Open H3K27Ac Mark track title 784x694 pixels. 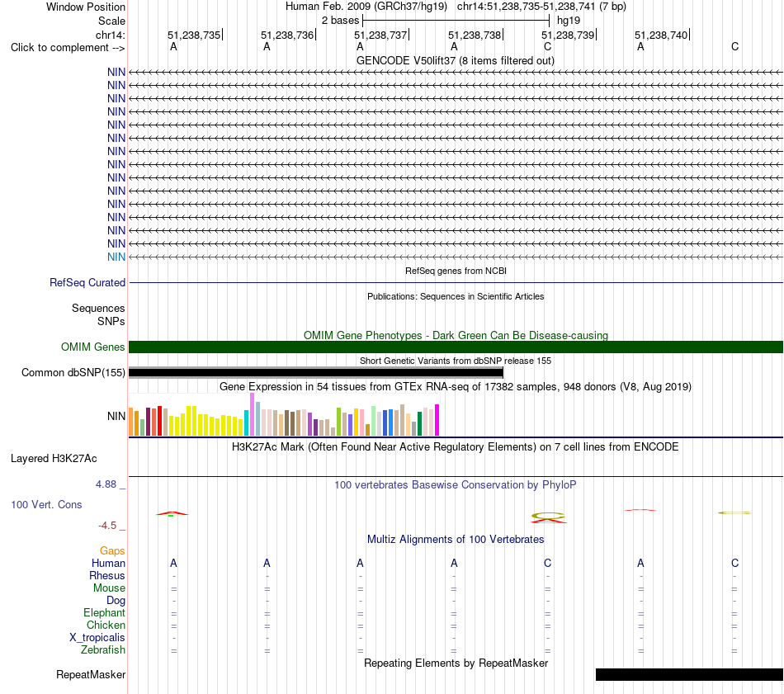456,447
